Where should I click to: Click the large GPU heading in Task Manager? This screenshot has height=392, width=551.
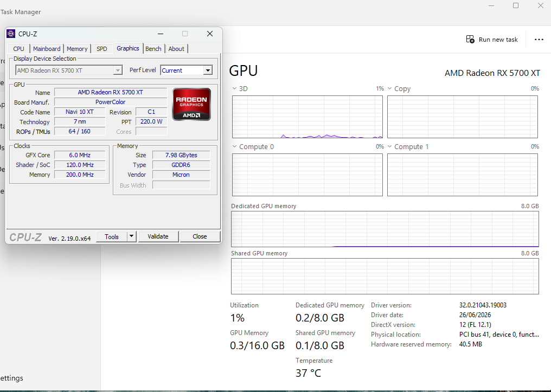[x=243, y=70]
